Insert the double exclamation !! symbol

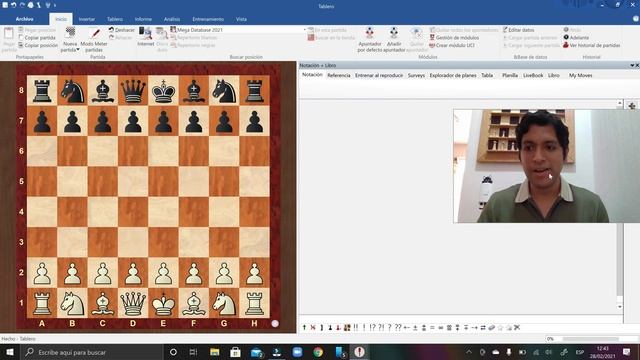pyautogui.click(x=356, y=327)
